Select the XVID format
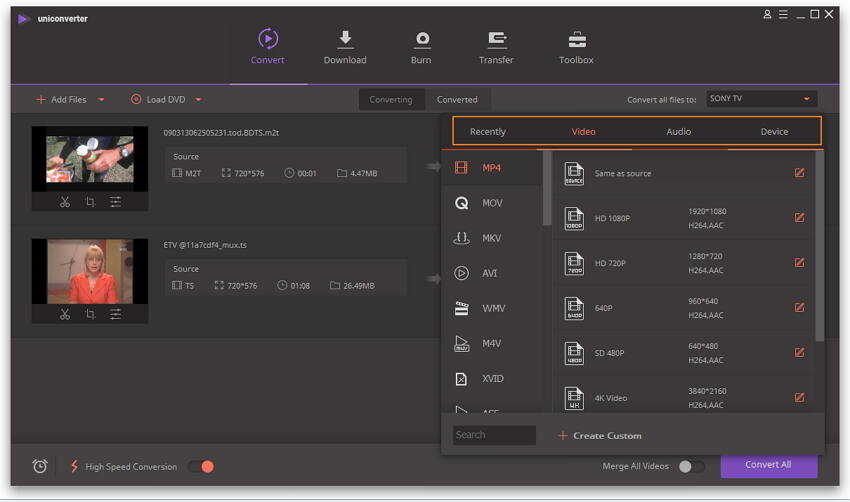 [492, 379]
